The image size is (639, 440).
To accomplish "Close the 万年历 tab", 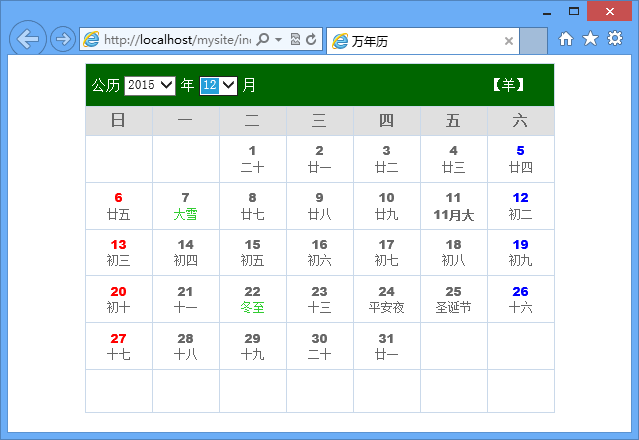I will [x=509, y=41].
